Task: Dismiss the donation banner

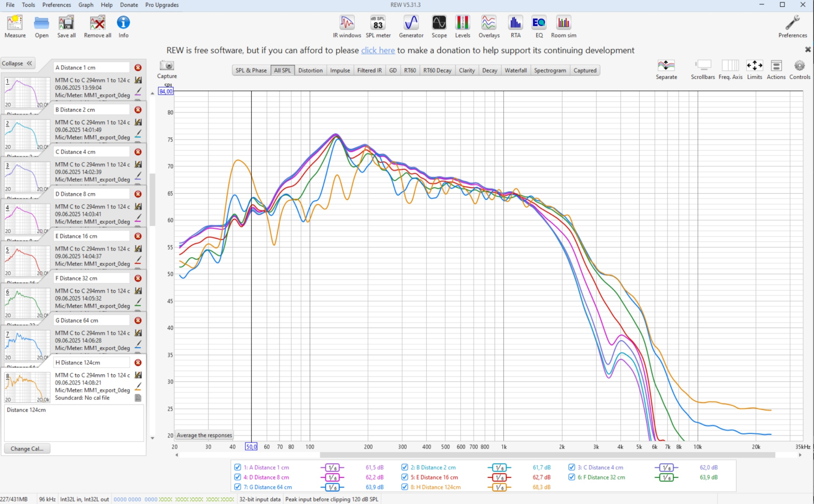Action: click(808, 50)
